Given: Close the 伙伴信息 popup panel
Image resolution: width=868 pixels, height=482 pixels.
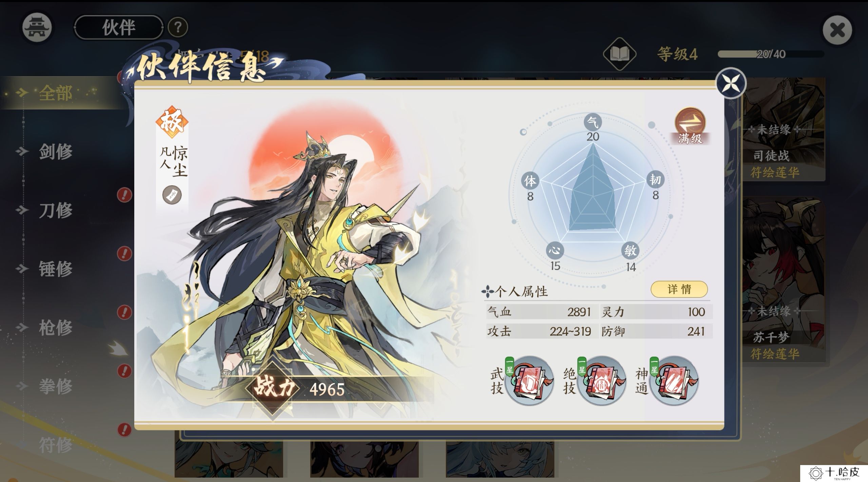Looking at the screenshot, I should tap(731, 83).
